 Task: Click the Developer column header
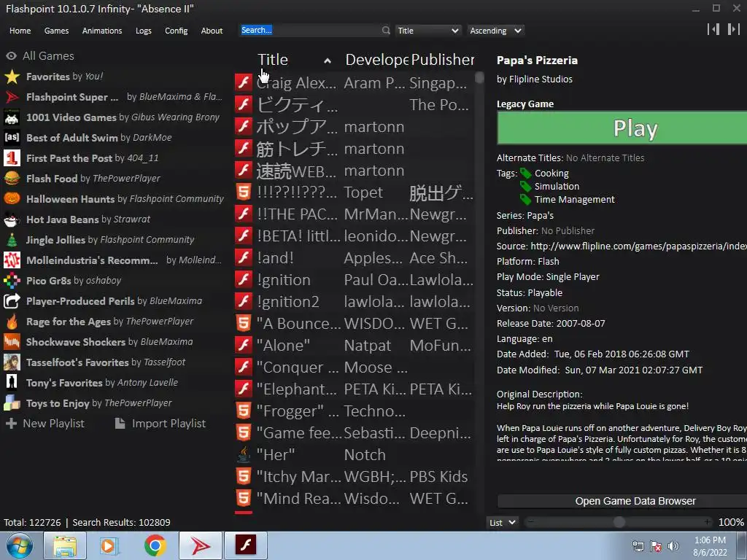pos(376,60)
